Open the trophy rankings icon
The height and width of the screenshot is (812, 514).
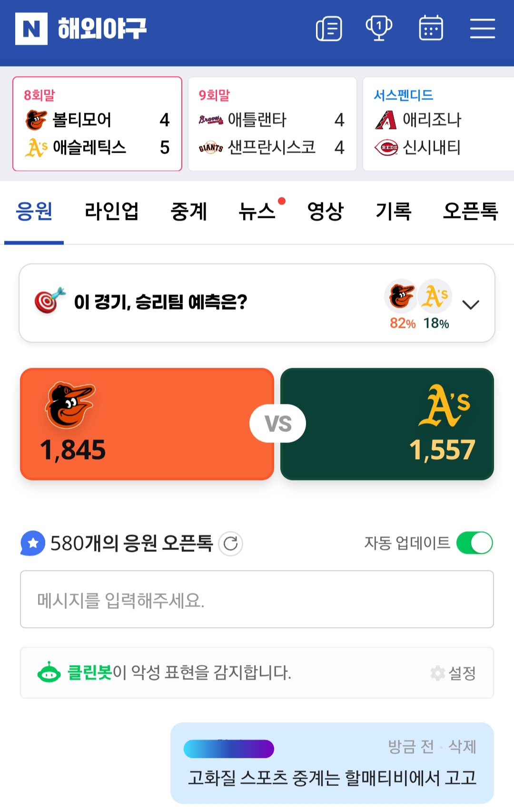pos(379,29)
